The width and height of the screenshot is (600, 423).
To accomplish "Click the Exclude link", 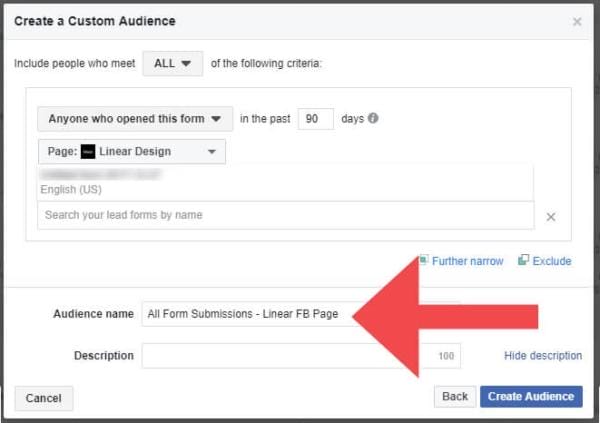I will 552,261.
